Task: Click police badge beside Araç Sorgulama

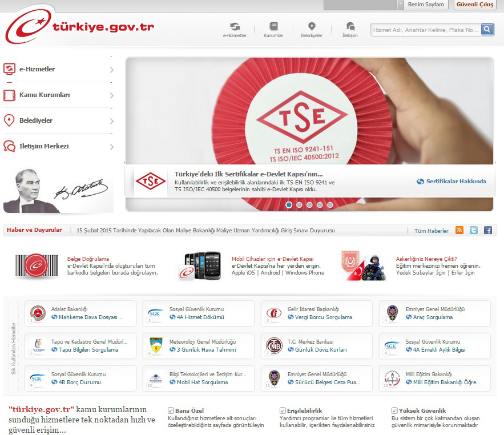Action: [392, 313]
